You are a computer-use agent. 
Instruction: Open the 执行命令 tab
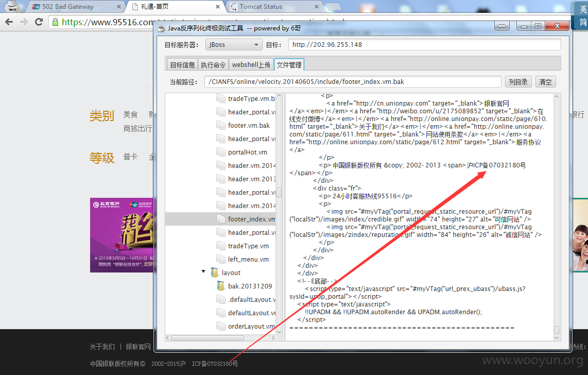213,65
